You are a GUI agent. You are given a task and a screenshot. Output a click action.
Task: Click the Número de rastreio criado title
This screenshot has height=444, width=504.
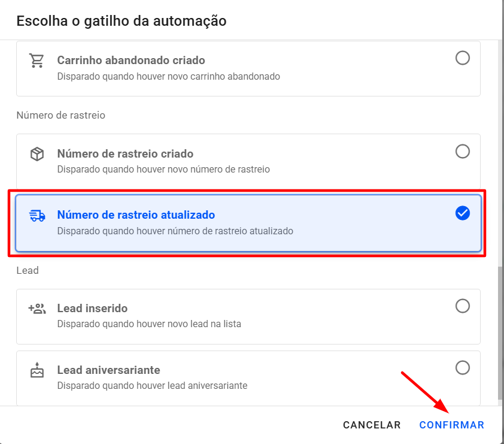pyautogui.click(x=125, y=154)
